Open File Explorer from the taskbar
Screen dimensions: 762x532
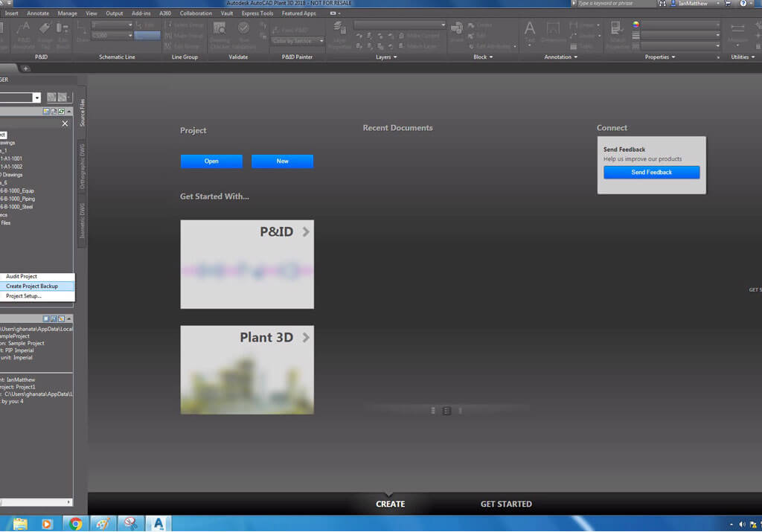pyautogui.click(x=20, y=524)
